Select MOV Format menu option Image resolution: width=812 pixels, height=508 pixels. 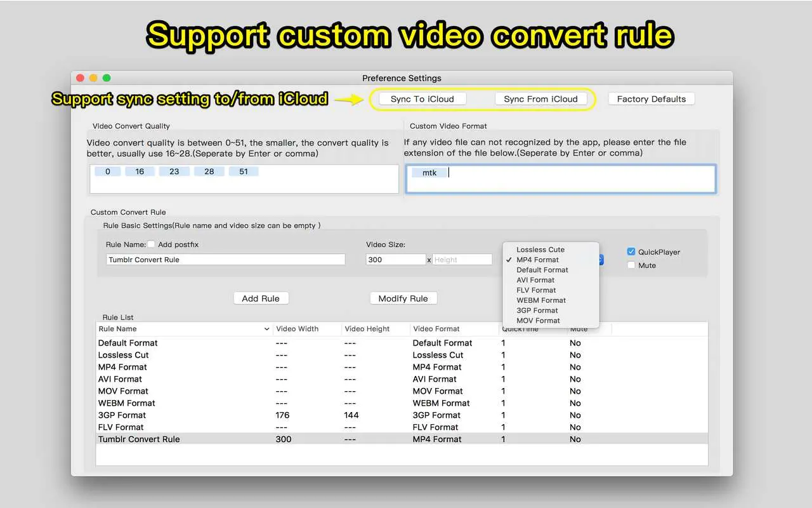pos(538,321)
